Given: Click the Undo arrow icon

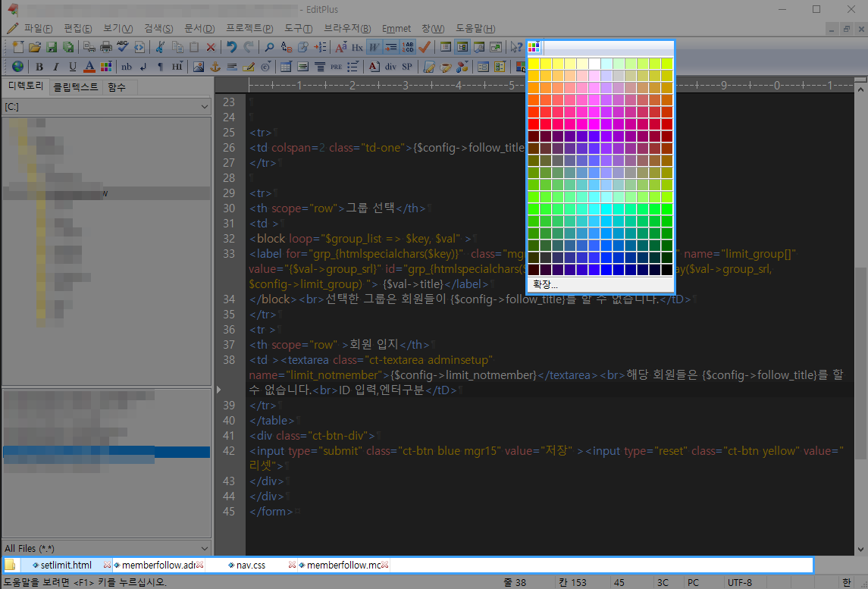Looking at the screenshot, I should tap(232, 47).
